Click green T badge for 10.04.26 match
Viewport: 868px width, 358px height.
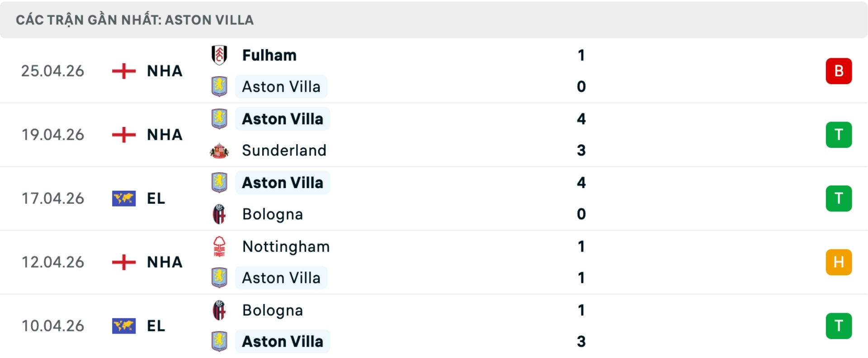[839, 326]
